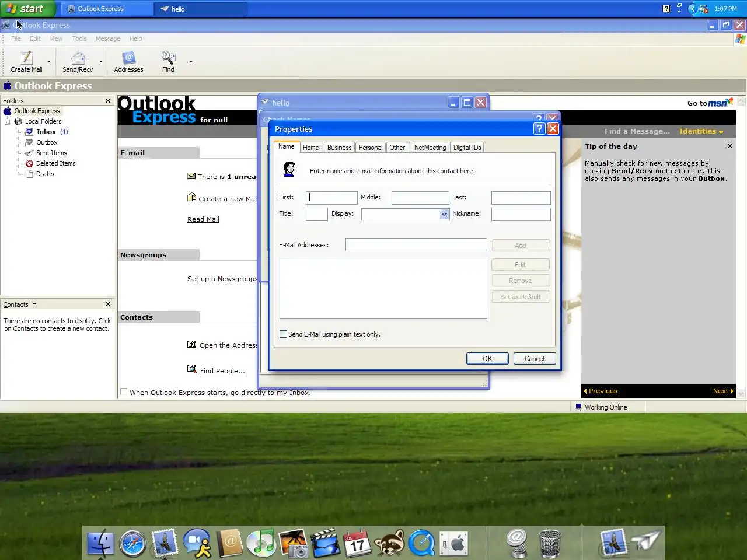Click the Send/Recv toolbar icon
The height and width of the screenshot is (560, 747).
(78, 61)
